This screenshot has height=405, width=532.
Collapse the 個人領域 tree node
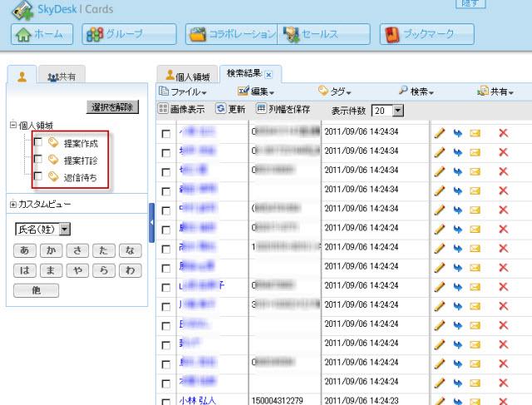13,125
